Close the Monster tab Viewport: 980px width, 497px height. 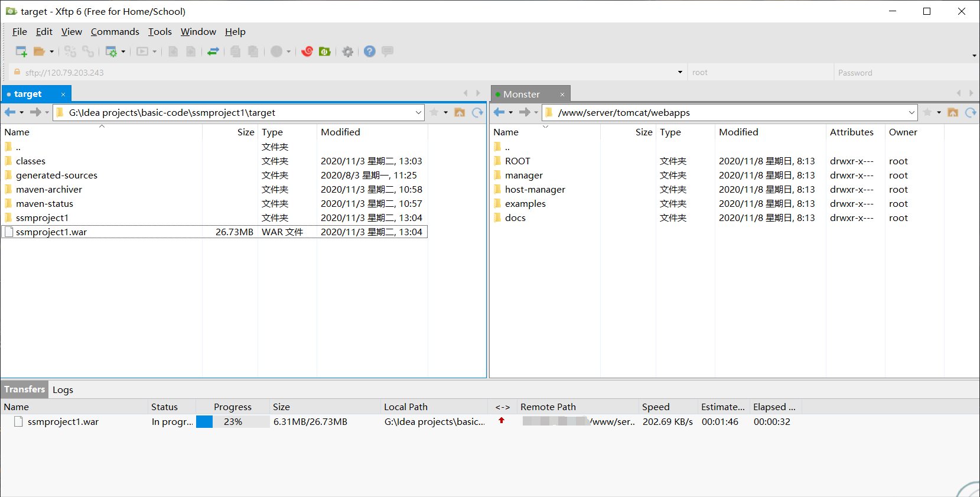[562, 95]
